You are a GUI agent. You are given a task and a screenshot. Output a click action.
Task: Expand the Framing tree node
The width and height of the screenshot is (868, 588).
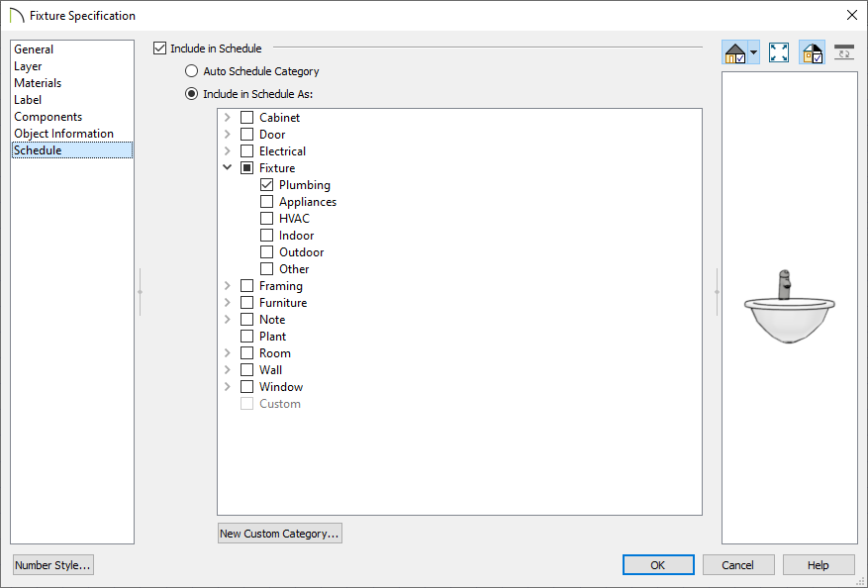pos(227,286)
